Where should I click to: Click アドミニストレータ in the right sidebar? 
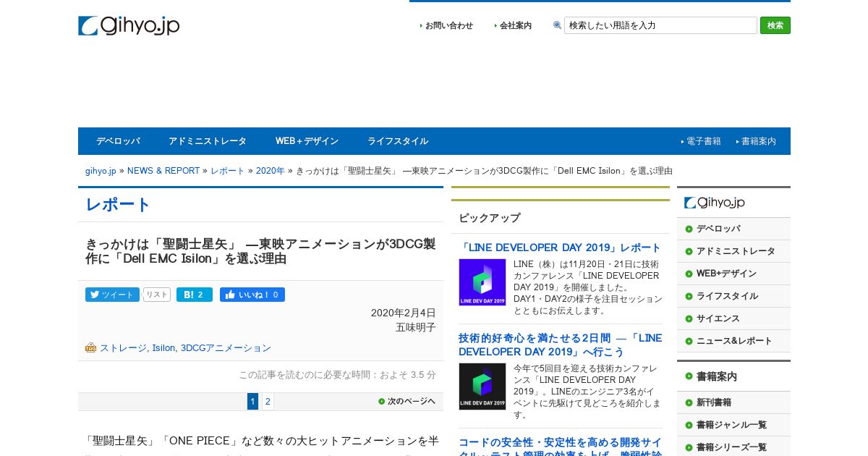[x=736, y=251]
